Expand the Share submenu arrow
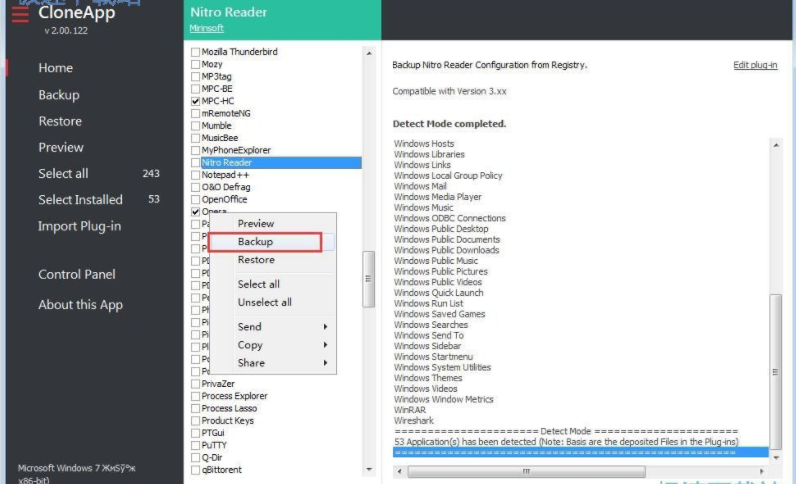Image resolution: width=796 pixels, height=484 pixels. click(325, 363)
